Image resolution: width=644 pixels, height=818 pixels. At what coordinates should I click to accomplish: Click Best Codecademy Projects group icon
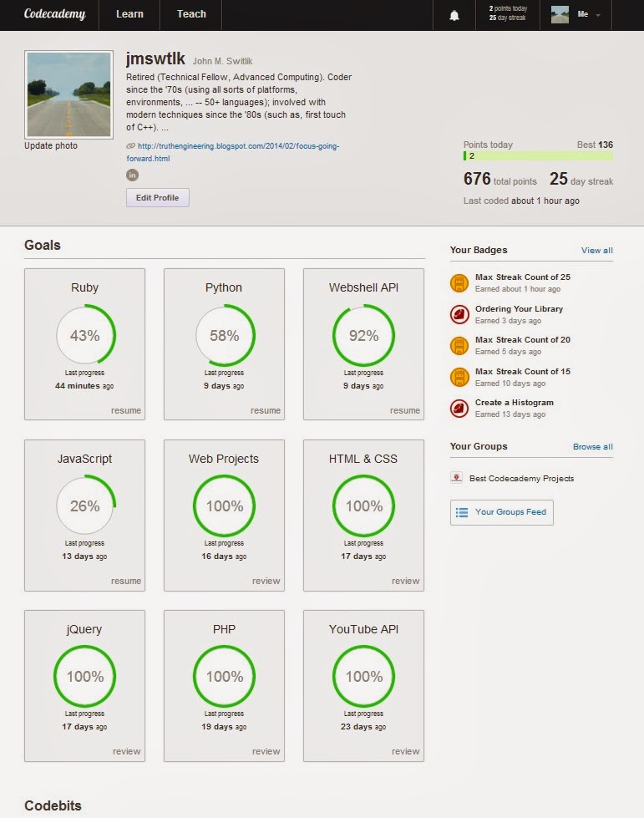[x=456, y=478]
